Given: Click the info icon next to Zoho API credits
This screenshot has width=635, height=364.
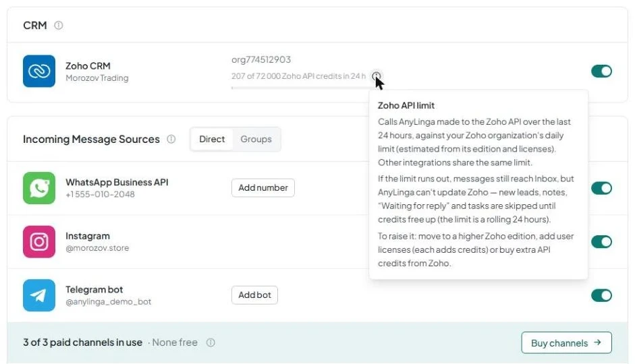Looking at the screenshot, I should click(377, 75).
